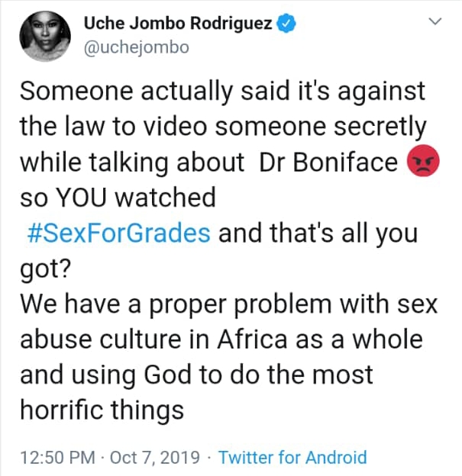Click the 12:50 PM timestamp

pyautogui.click(x=57, y=458)
